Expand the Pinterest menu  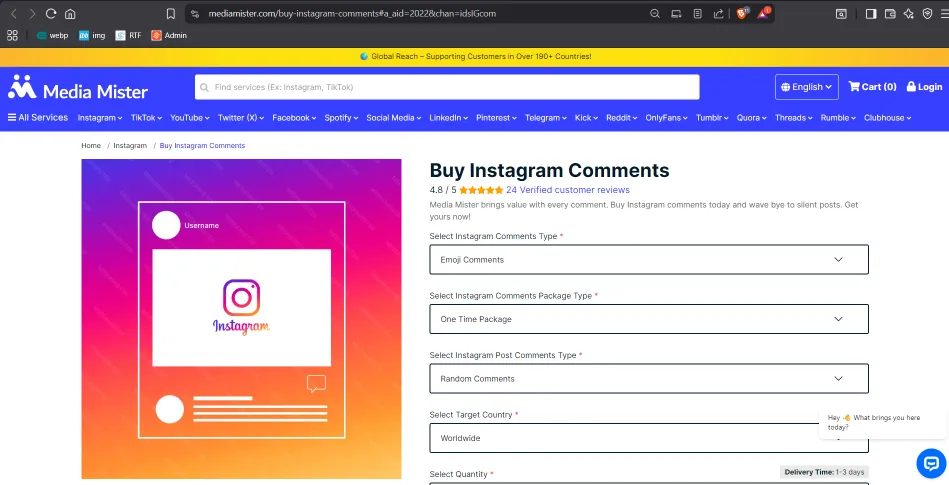(x=496, y=117)
